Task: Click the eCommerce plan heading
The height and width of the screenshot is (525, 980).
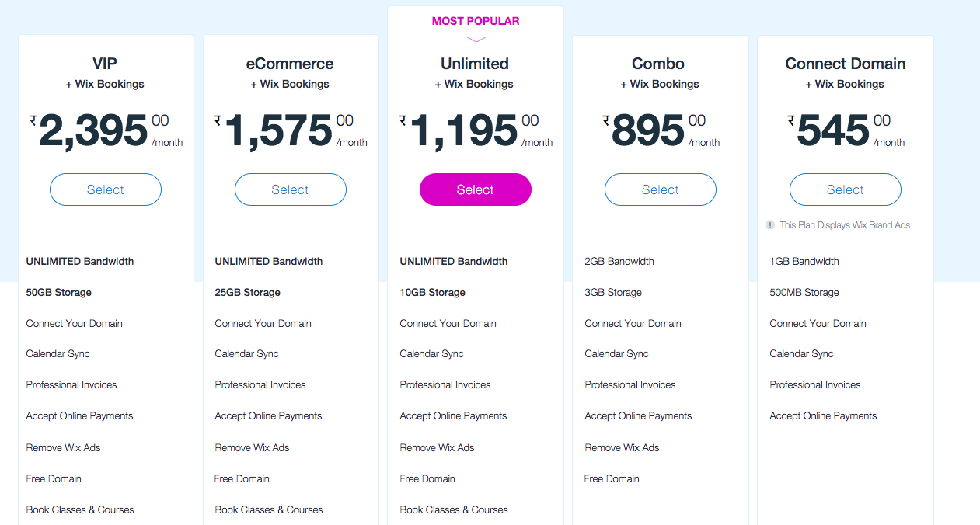Action: (290, 64)
